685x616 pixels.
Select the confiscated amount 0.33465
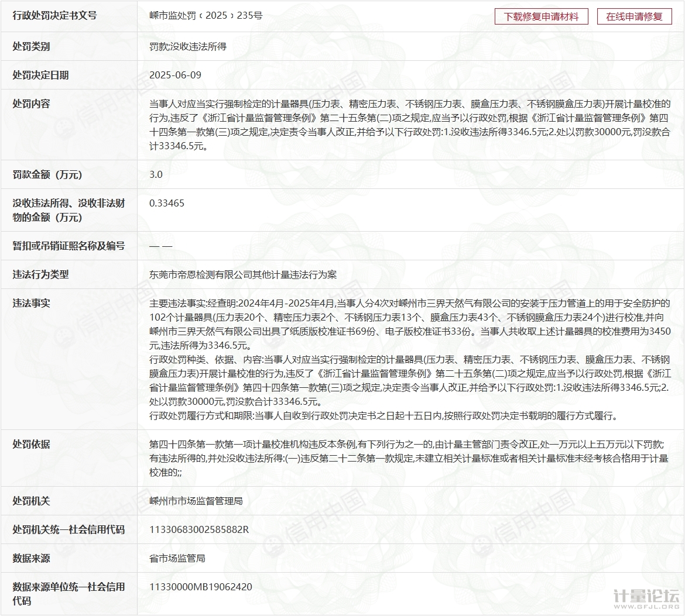(167, 203)
